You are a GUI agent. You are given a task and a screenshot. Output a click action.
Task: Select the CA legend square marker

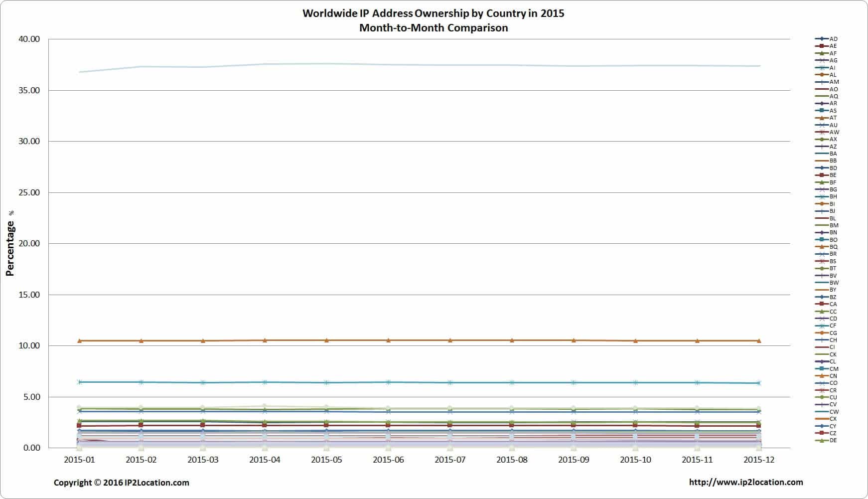click(x=822, y=304)
